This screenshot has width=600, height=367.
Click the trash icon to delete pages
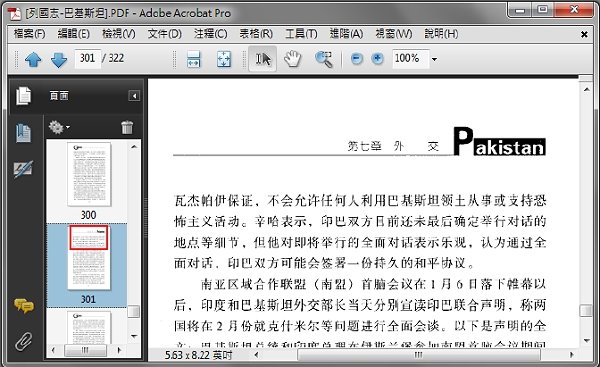127,127
